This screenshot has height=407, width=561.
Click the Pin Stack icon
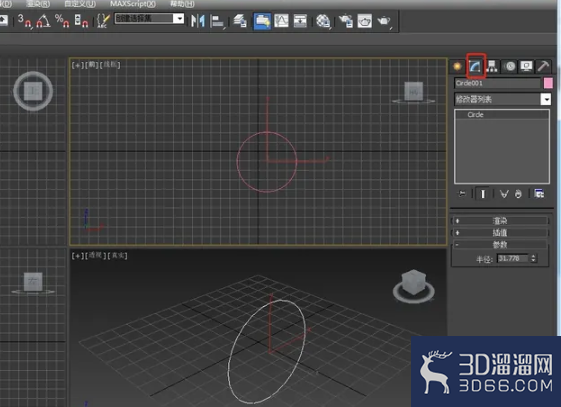click(x=462, y=194)
